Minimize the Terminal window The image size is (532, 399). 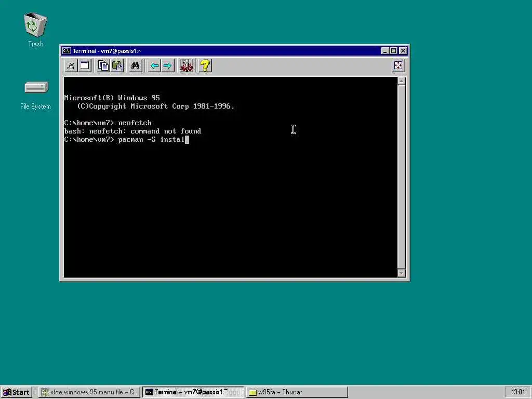(x=385, y=51)
